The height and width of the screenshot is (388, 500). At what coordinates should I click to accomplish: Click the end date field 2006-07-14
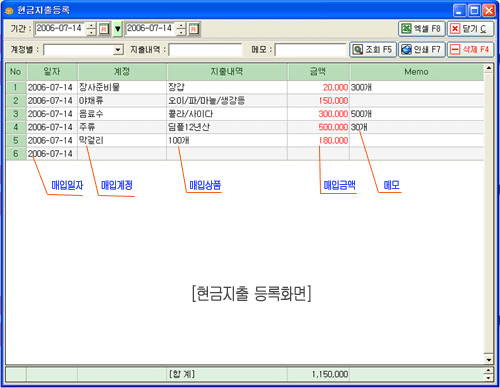point(151,29)
